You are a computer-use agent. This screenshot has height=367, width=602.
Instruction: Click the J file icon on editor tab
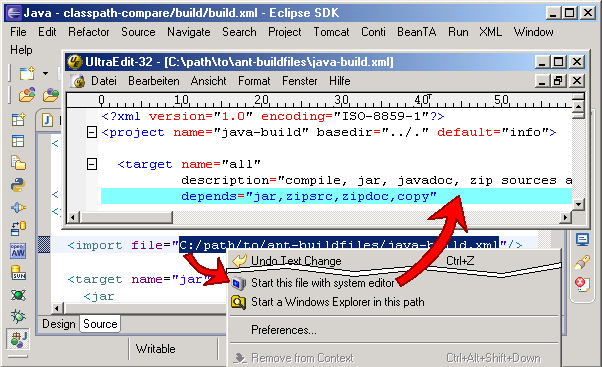(47, 120)
